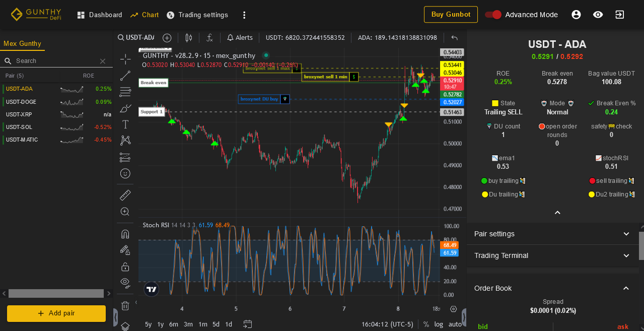Toggle percent scale on chart
The image size is (644, 331).
coord(426,324)
